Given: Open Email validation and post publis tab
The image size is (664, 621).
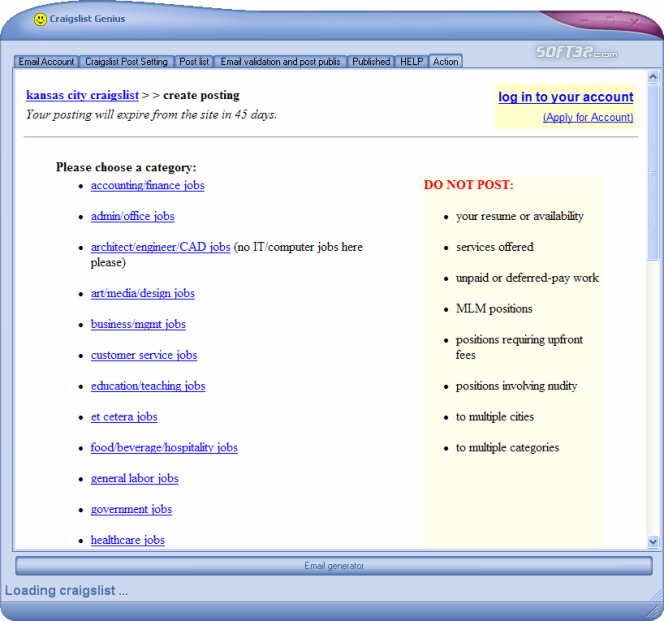Looking at the screenshot, I should 280,62.
